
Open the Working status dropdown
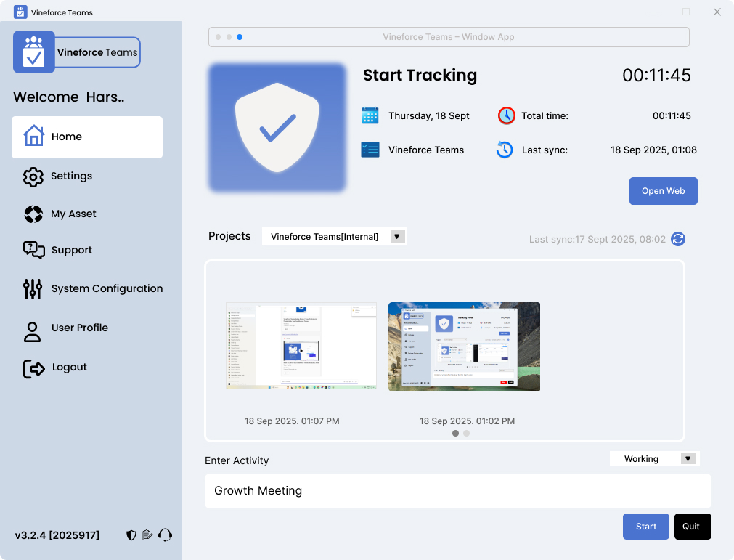[x=688, y=459]
